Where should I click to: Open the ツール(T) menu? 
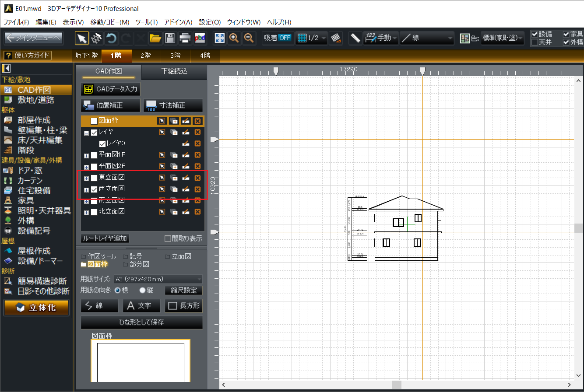coord(147,22)
